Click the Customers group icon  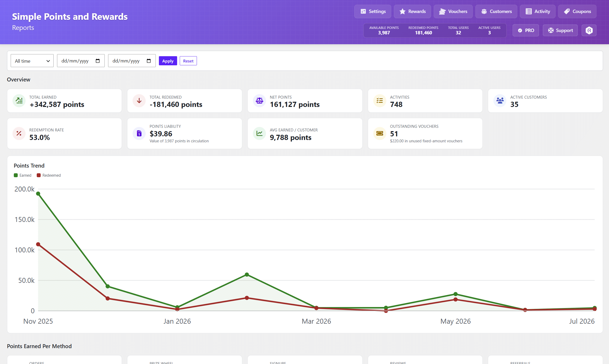tap(484, 11)
